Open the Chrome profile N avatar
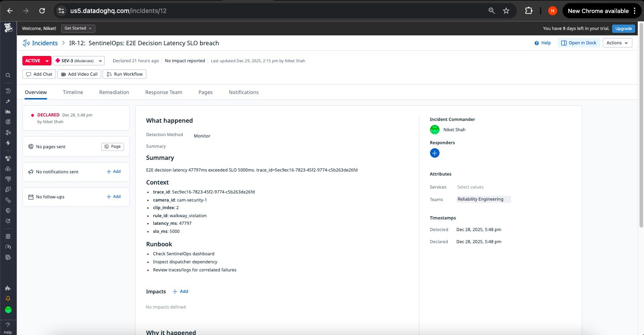This screenshot has height=335, width=644. coord(553,11)
